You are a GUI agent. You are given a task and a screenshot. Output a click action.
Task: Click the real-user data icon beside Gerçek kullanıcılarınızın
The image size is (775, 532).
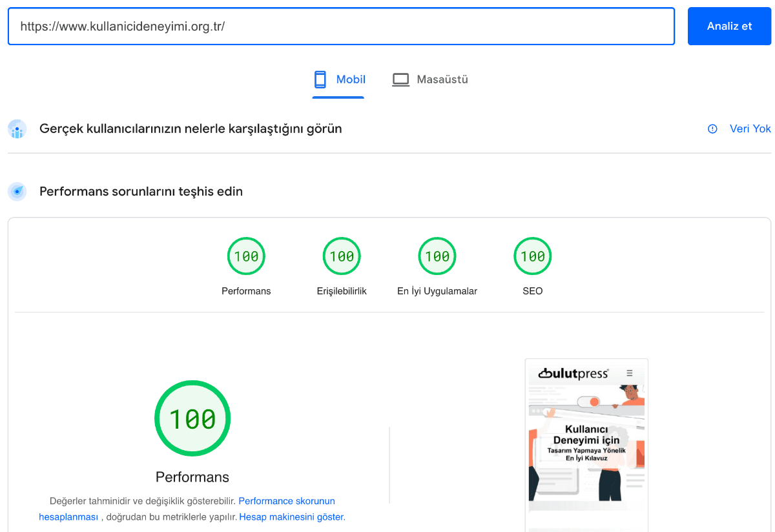click(17, 129)
